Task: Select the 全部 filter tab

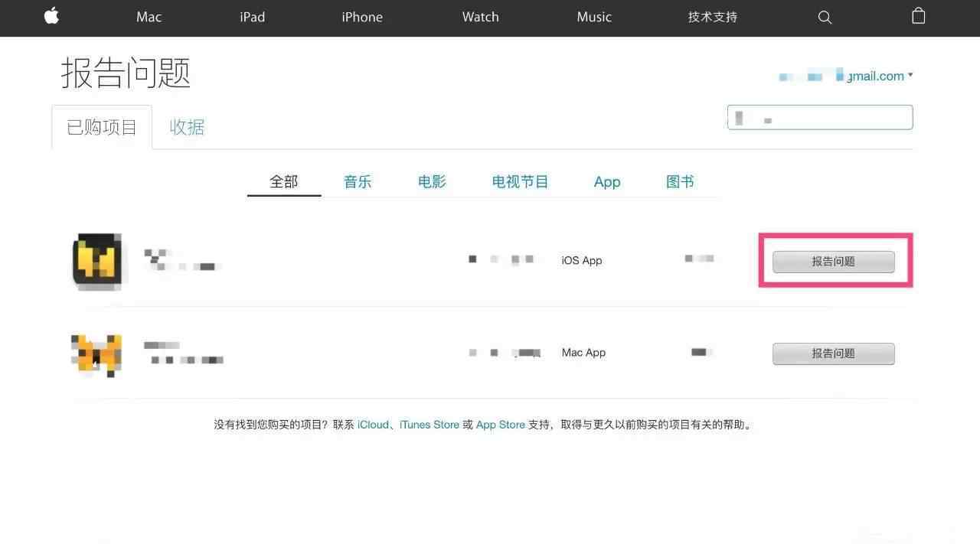Action: pos(284,182)
